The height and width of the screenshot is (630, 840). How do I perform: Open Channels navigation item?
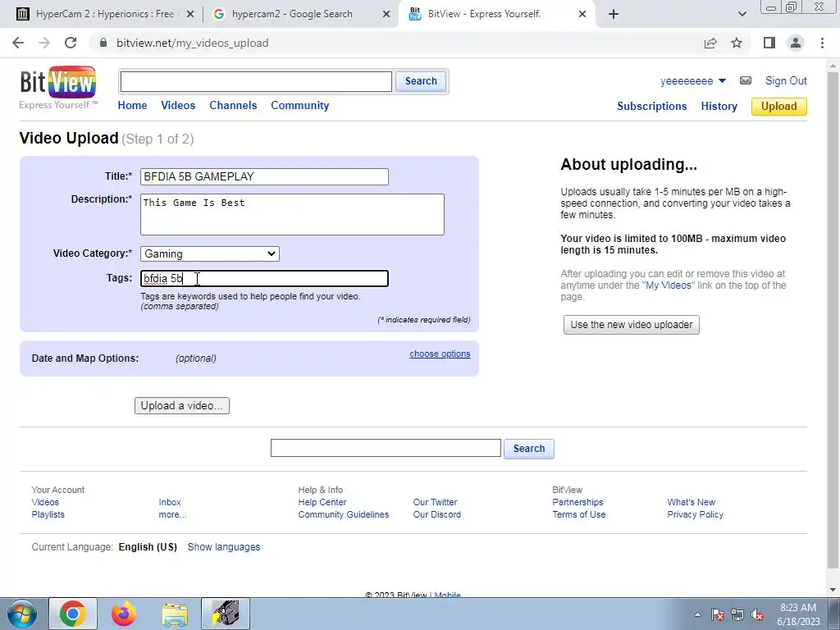(x=233, y=106)
